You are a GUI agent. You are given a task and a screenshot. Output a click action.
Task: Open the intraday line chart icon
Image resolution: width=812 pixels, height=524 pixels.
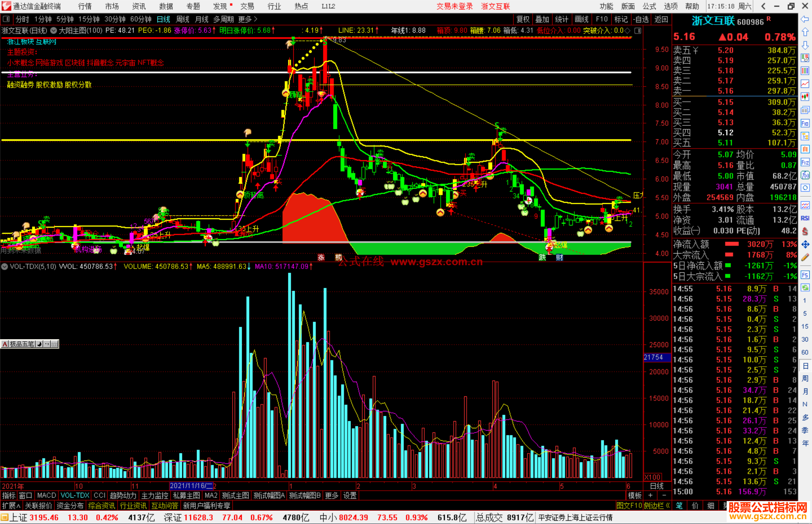[805, 84]
